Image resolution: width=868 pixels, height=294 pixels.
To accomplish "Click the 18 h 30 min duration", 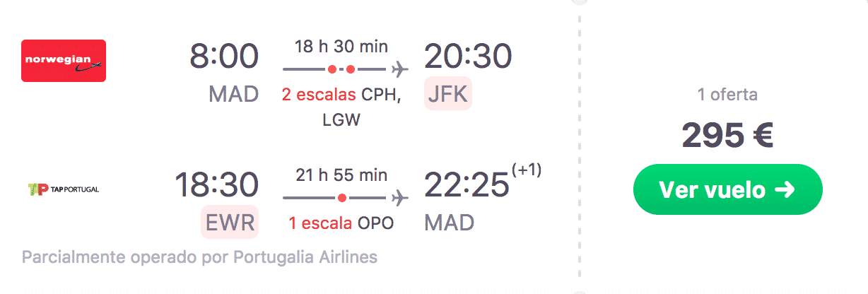I will coord(341,47).
